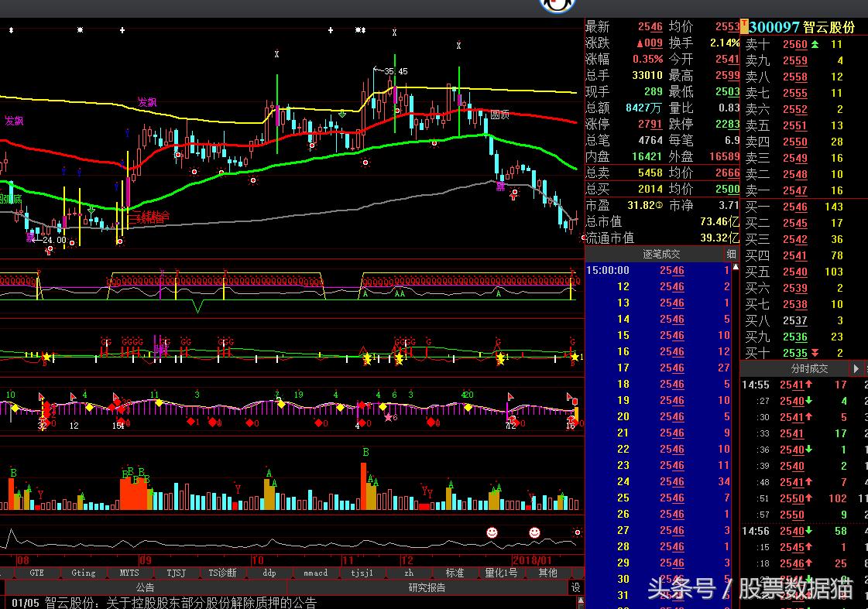Click the 300097 智云股份 stock title
Screen dimensions: 868x609
point(801,27)
